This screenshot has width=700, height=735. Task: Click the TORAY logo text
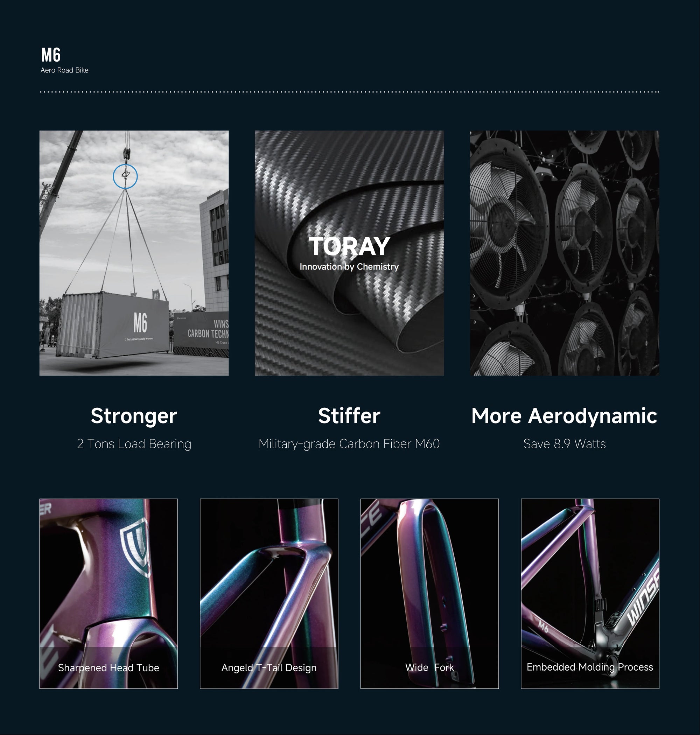349,247
